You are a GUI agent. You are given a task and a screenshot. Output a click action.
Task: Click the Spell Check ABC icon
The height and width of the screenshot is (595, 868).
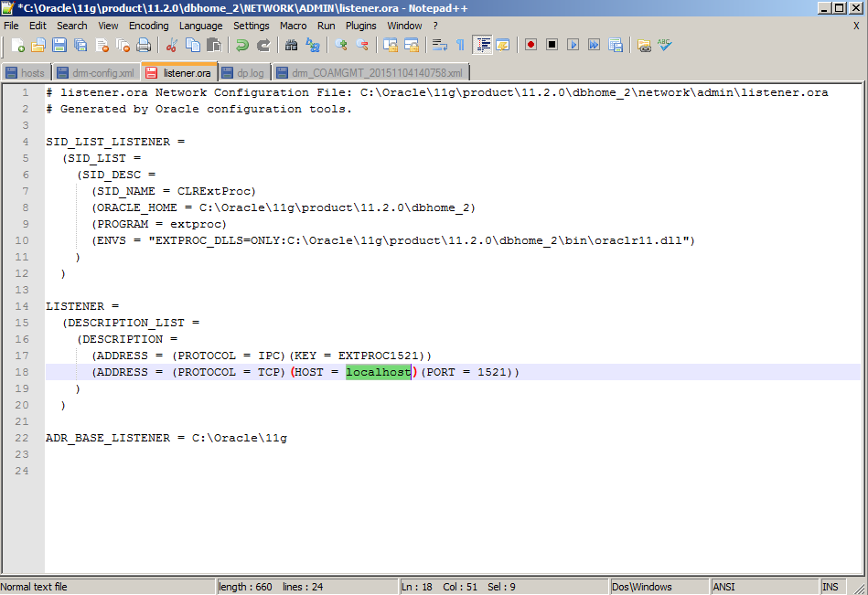point(664,45)
